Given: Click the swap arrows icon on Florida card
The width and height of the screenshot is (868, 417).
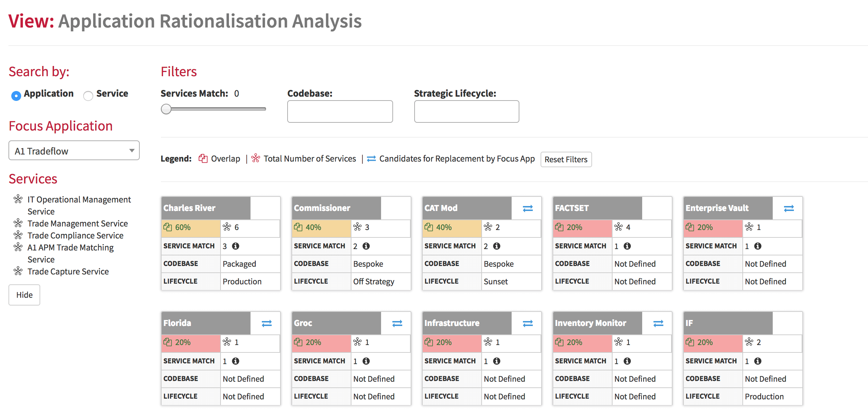Looking at the screenshot, I should pos(267,324).
